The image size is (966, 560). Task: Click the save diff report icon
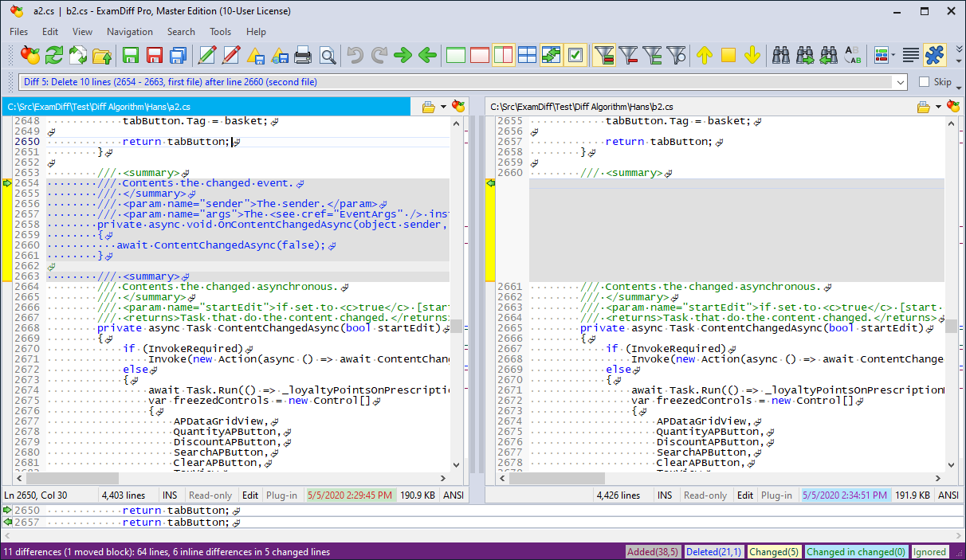[255, 55]
